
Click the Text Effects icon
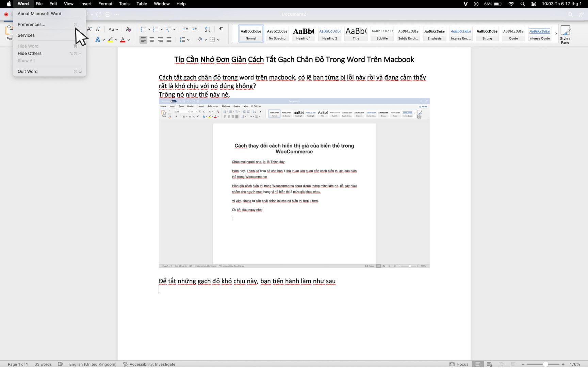click(x=98, y=40)
